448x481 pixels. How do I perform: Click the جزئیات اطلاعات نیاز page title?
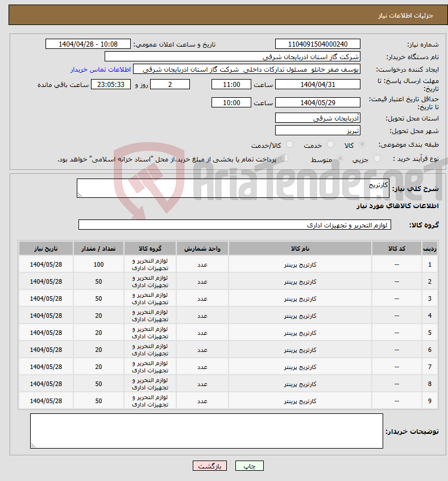pyautogui.click(x=405, y=15)
